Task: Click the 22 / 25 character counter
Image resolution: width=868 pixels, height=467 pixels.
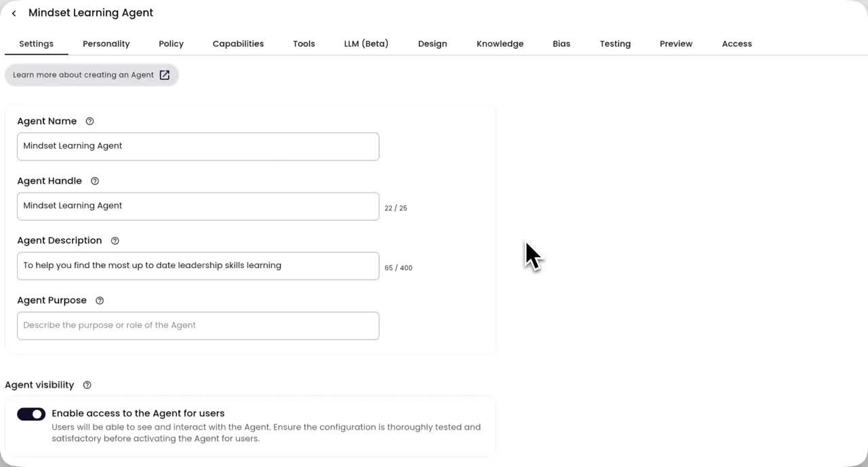Action: tap(396, 208)
